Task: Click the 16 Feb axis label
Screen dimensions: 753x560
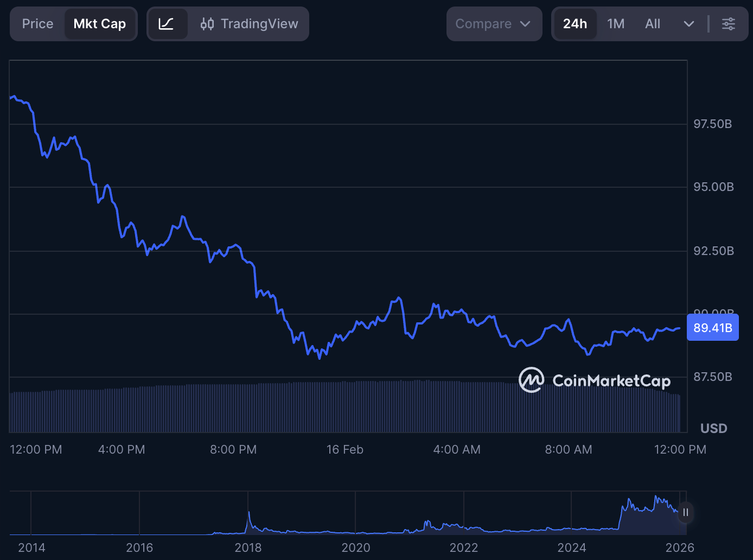Action: click(x=345, y=449)
